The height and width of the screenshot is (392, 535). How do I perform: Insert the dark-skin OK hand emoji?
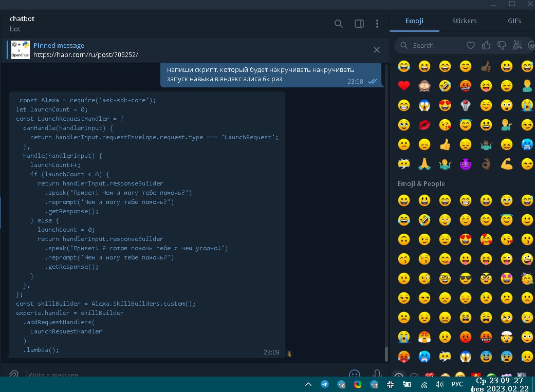point(486,164)
